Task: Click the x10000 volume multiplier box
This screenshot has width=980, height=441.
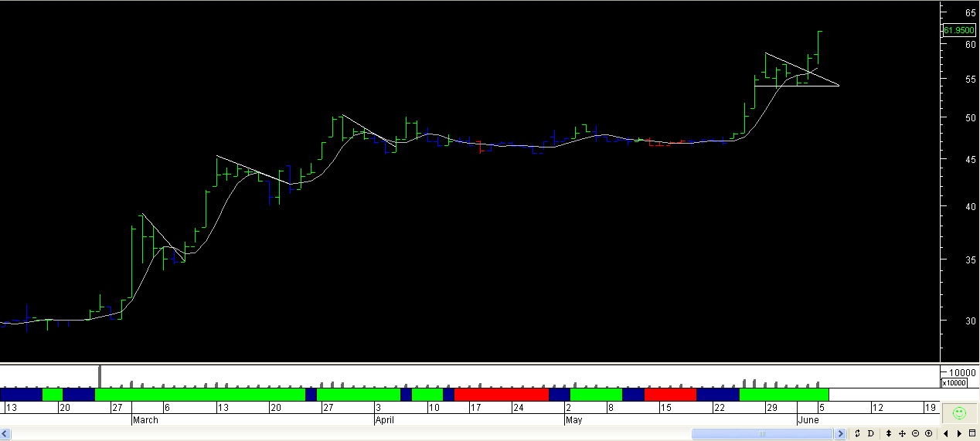Action: pos(954,383)
